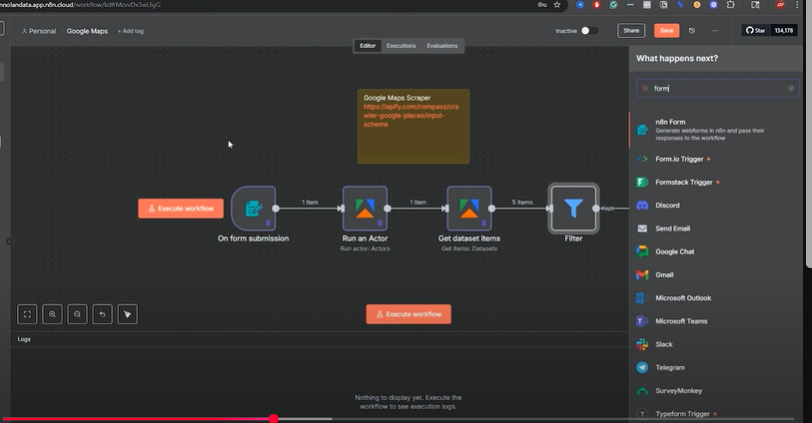Image resolution: width=812 pixels, height=423 pixels.
Task: Zoom out of the canvas
Action: click(77, 314)
